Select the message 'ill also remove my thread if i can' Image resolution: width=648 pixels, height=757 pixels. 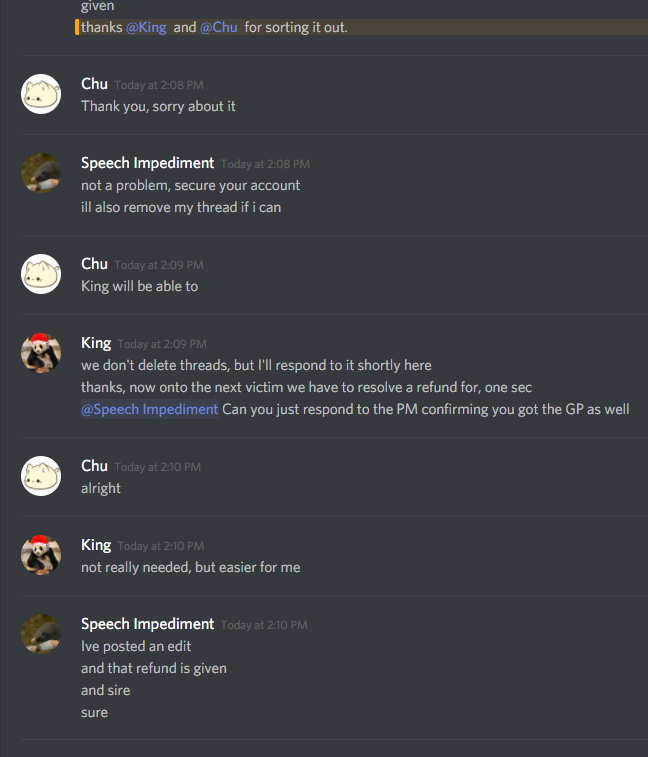coord(181,208)
